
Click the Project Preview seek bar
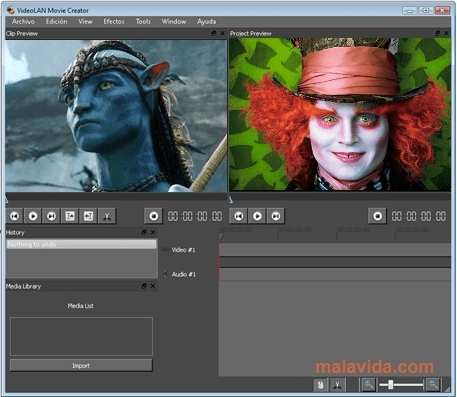tap(340, 198)
